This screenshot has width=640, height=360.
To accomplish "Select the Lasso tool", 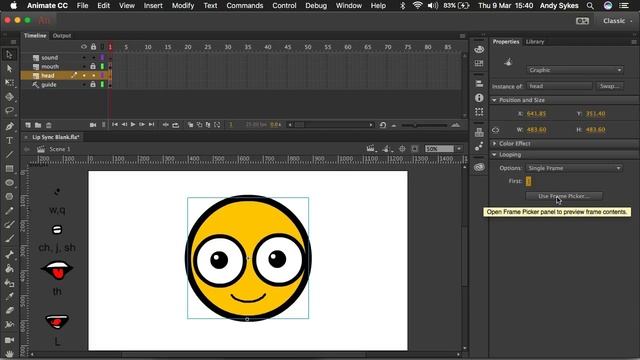I will [9, 111].
